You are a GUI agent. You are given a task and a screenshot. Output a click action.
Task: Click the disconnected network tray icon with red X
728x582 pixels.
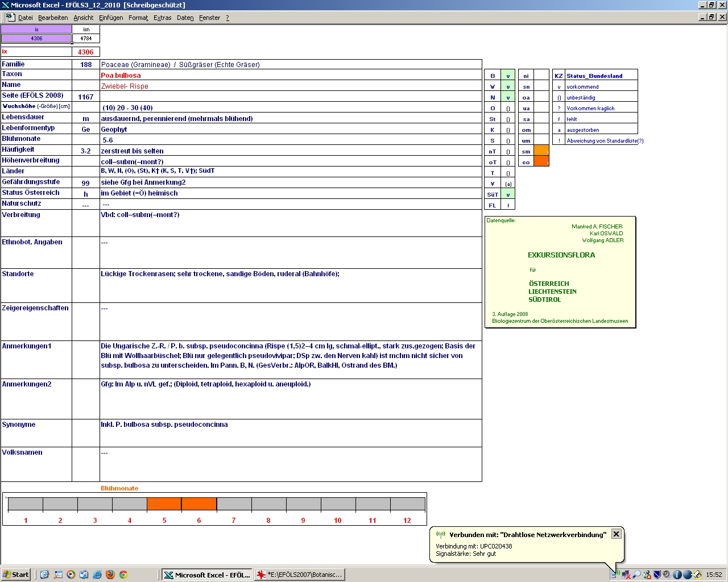click(x=626, y=575)
